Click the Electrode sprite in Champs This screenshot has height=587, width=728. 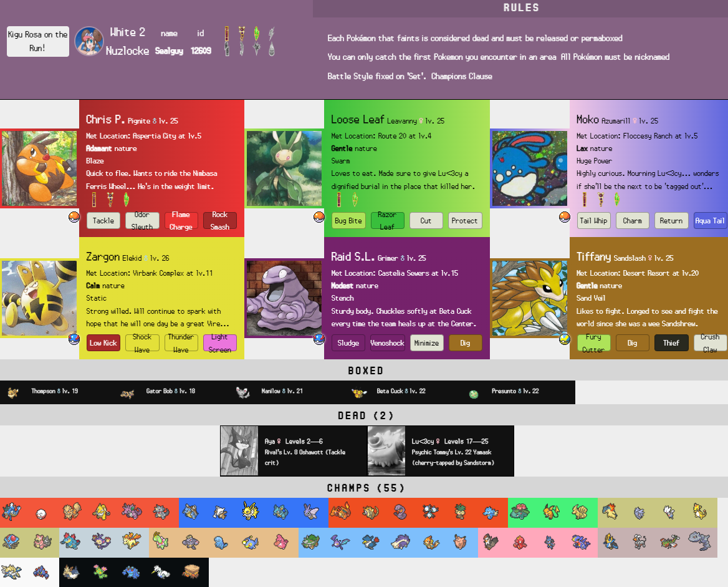click(42, 513)
